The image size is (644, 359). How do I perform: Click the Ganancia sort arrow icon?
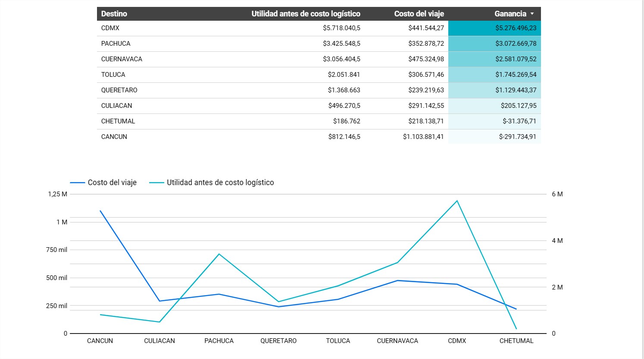(x=532, y=14)
